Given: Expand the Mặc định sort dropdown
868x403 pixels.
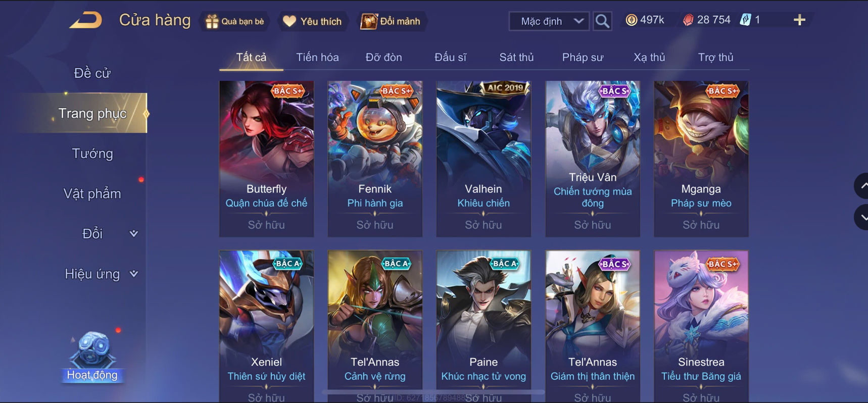Looking at the screenshot, I should point(549,21).
